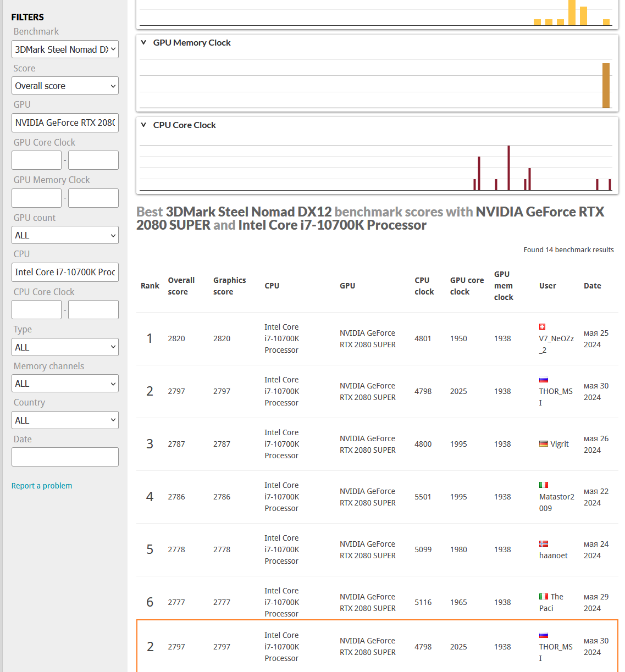Open the Benchmark dropdown

click(x=65, y=49)
